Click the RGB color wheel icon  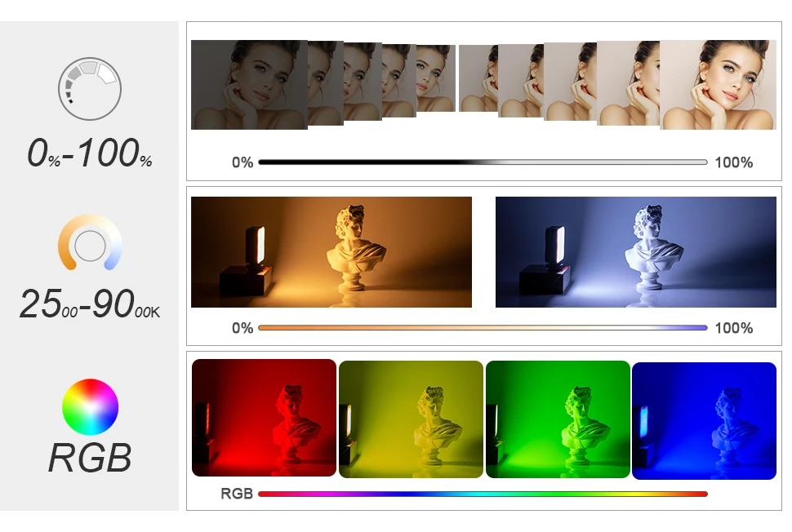[x=90, y=407]
